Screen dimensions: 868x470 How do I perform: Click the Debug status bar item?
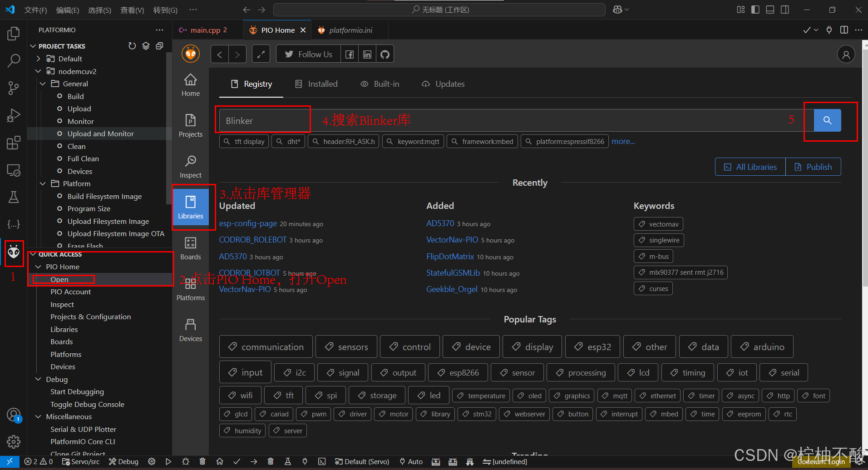123,461
